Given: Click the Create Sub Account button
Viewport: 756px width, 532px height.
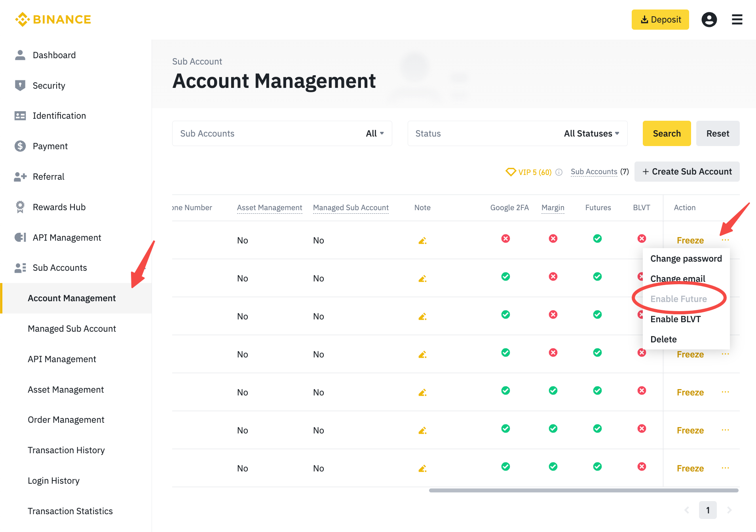Looking at the screenshot, I should point(687,172).
